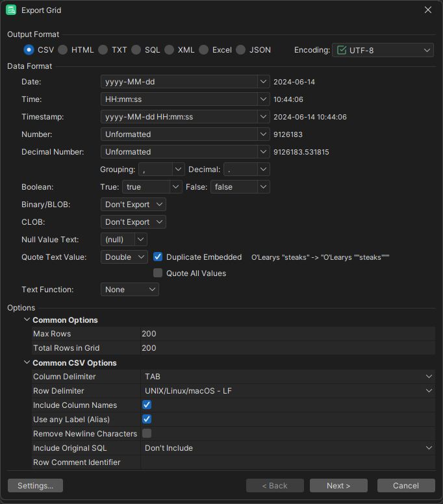Viewport: 443px width, 504px height.
Task: Collapse the Common Options section
Action: pyautogui.click(x=27, y=320)
